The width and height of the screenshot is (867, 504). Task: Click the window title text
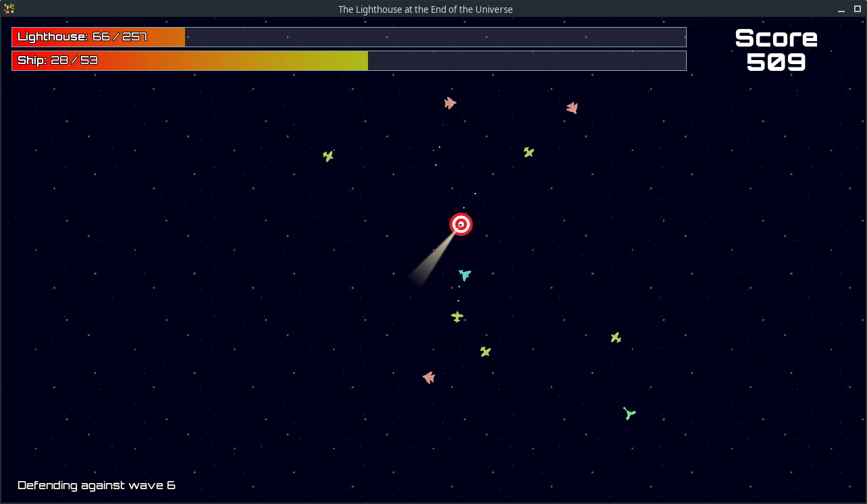(425, 9)
